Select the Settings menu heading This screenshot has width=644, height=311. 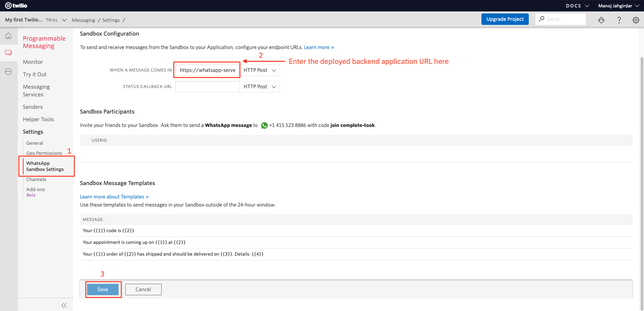(x=33, y=132)
